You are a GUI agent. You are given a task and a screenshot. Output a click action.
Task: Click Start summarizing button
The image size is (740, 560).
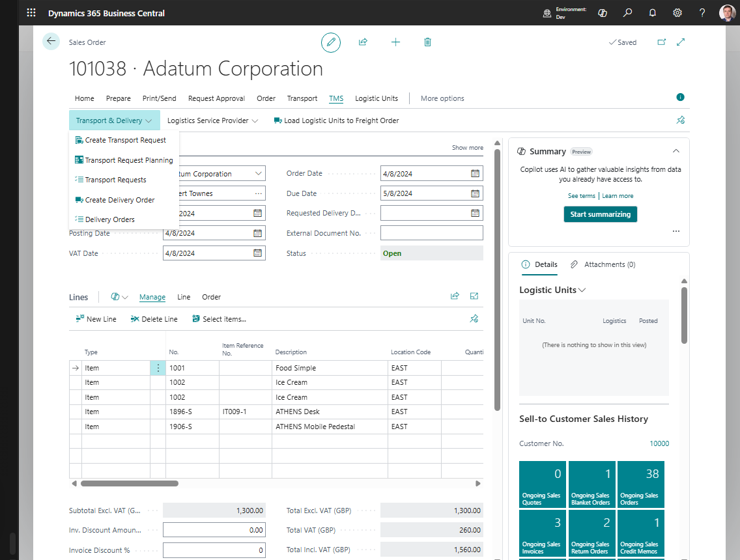[601, 214]
